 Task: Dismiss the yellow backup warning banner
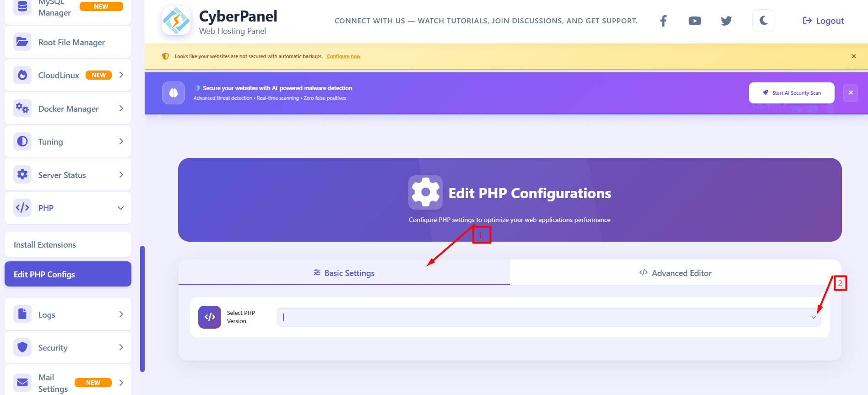click(x=853, y=56)
